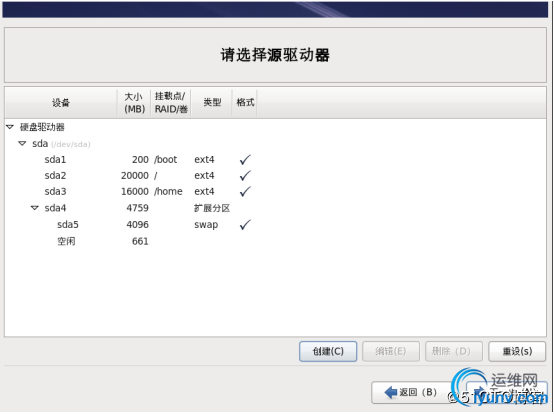Image resolution: width=554 pixels, height=414 pixels.
Task: Click the swap type cell
Action: click(206, 225)
